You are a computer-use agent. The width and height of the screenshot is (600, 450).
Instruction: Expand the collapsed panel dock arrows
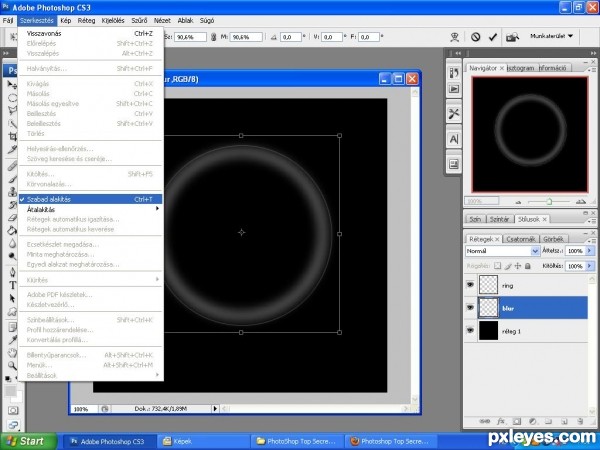coord(458,53)
